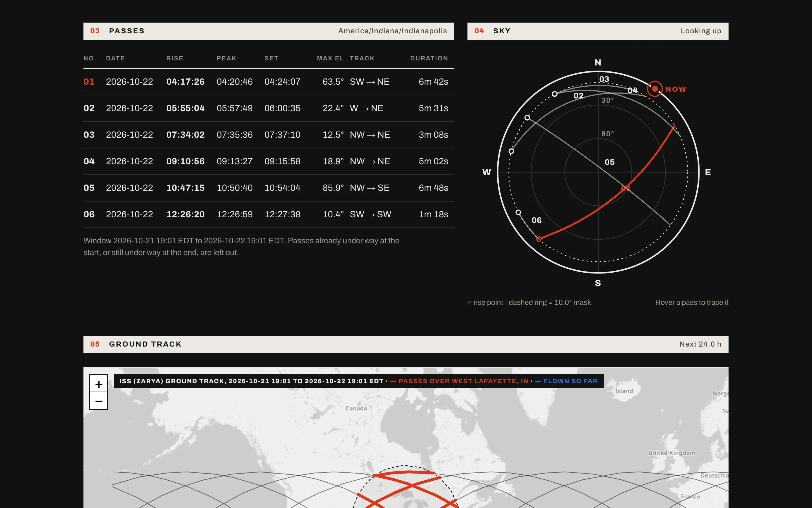Click the rise point circle near label 06

pyautogui.click(x=518, y=212)
